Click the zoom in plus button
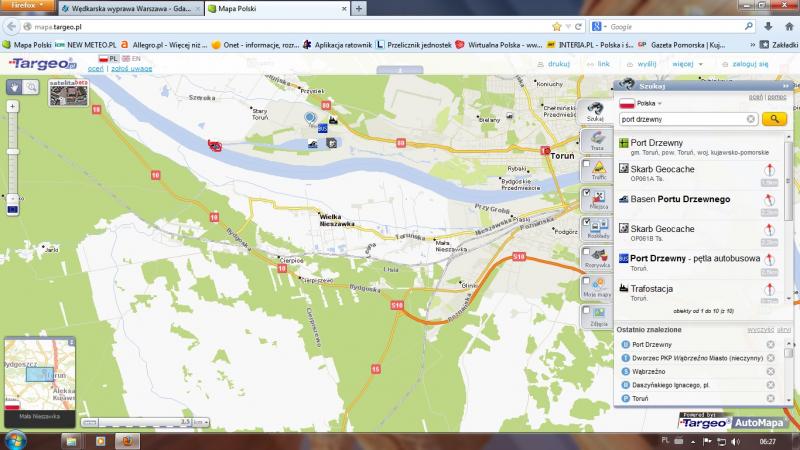The image size is (800, 450). [x=12, y=105]
